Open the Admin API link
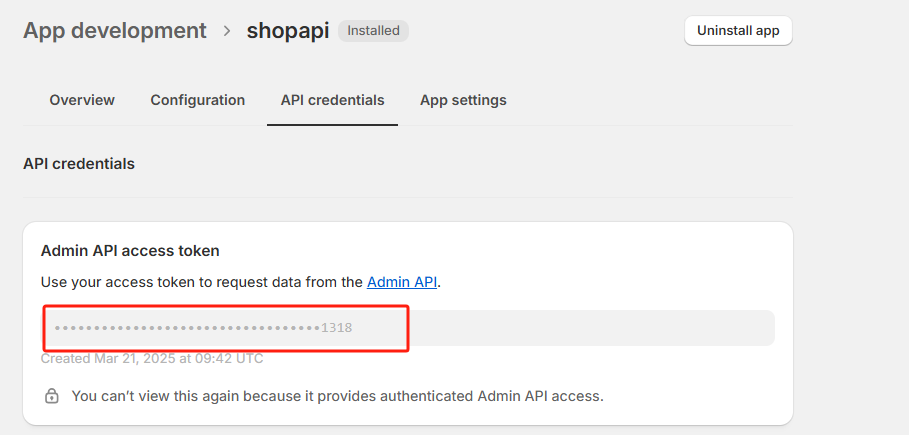 [x=402, y=282]
